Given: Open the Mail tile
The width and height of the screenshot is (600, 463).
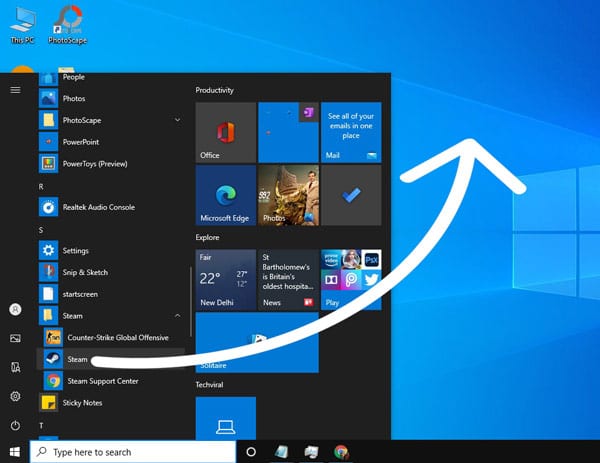Looking at the screenshot, I should [x=351, y=132].
